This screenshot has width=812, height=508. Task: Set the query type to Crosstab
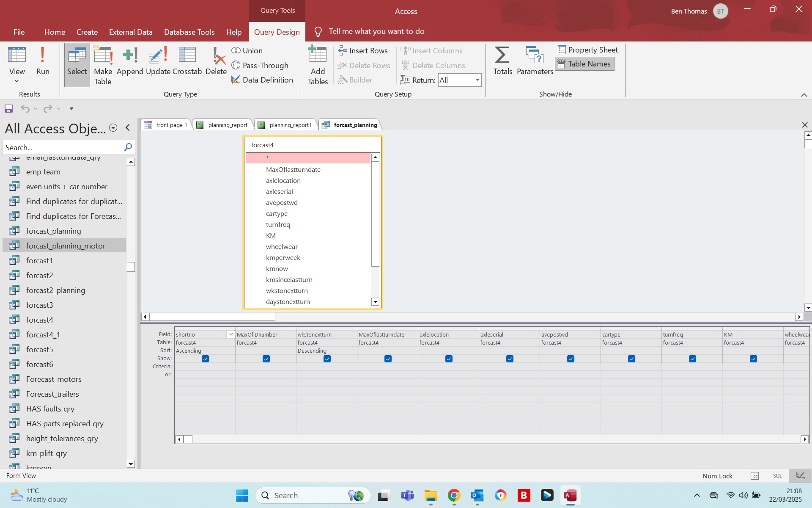point(187,61)
